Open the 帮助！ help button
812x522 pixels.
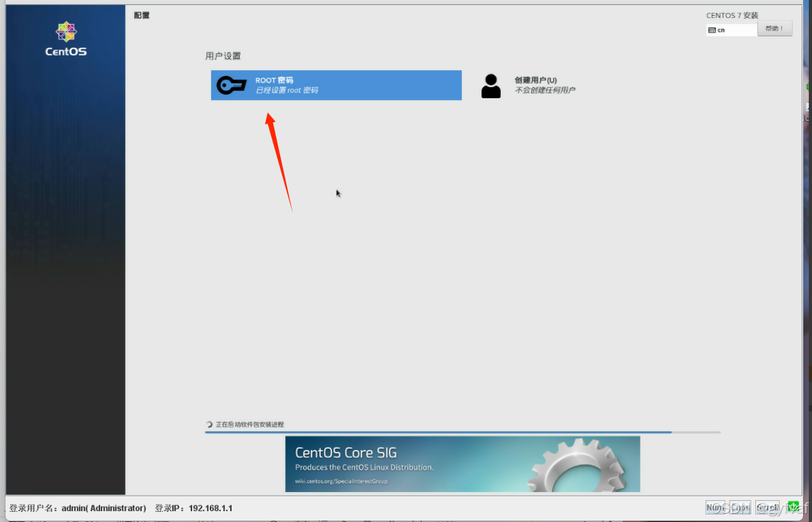coord(775,29)
